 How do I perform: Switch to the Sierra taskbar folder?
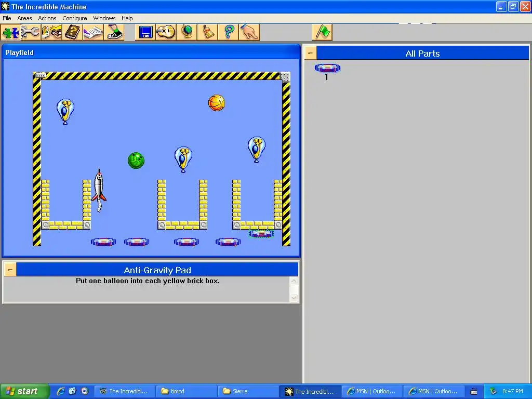248,391
